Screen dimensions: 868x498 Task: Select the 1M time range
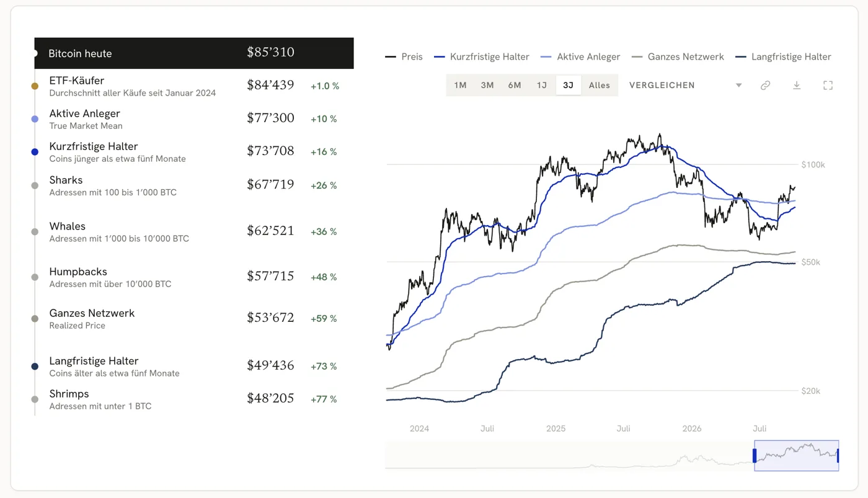460,86
